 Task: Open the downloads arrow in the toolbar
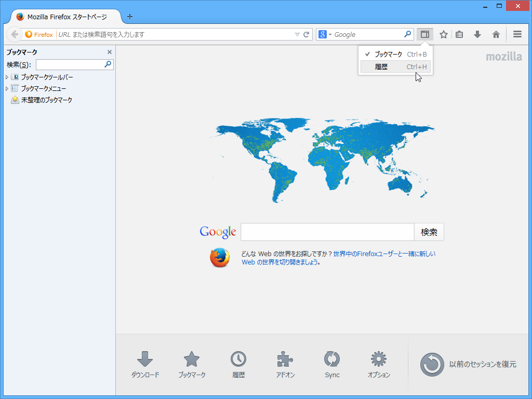pyautogui.click(x=477, y=34)
